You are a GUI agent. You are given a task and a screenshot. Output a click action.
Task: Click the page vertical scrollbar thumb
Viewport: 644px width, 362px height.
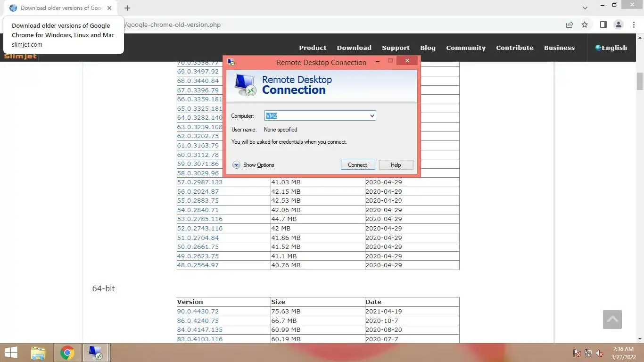point(640,81)
